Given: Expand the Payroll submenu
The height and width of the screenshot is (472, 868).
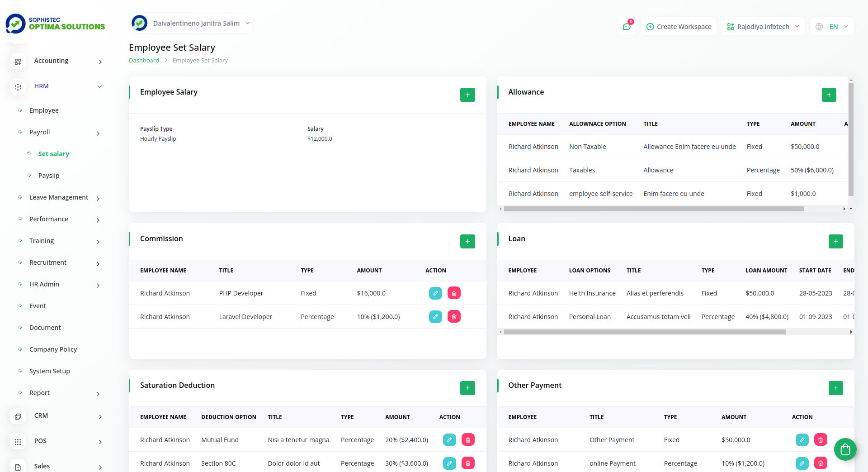Looking at the screenshot, I should click(40, 132).
